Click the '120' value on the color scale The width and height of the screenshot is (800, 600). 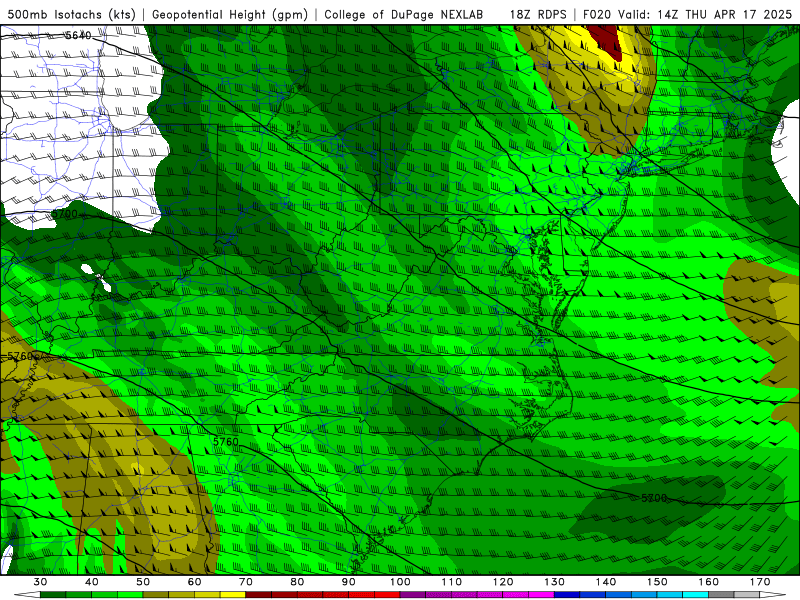503,582
